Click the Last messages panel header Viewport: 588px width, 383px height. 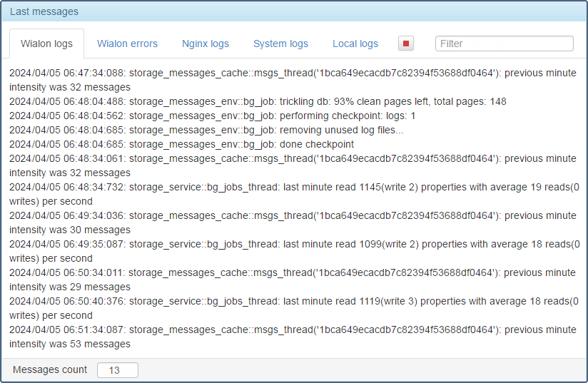coord(294,11)
